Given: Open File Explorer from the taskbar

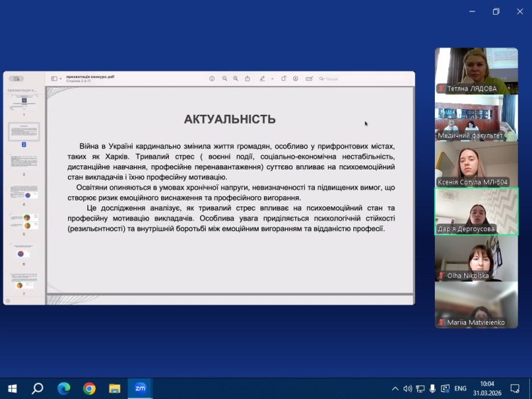Looking at the screenshot, I should (114, 388).
